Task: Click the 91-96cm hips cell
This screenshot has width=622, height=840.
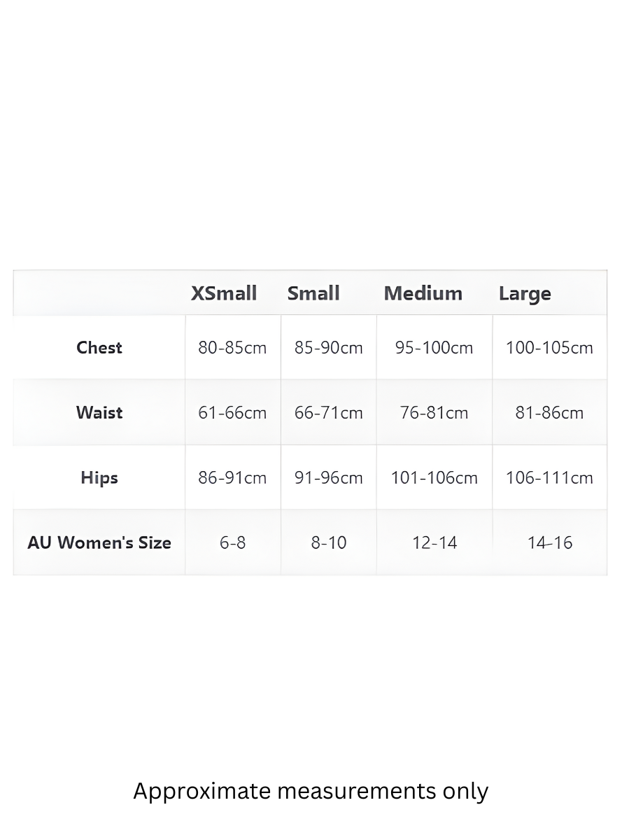Action: pos(329,478)
